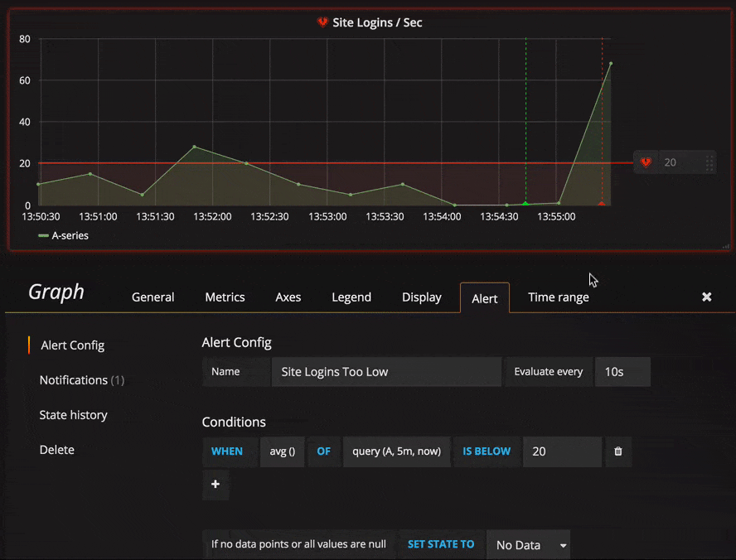Remove the alert condition using the trash icon

(617, 451)
